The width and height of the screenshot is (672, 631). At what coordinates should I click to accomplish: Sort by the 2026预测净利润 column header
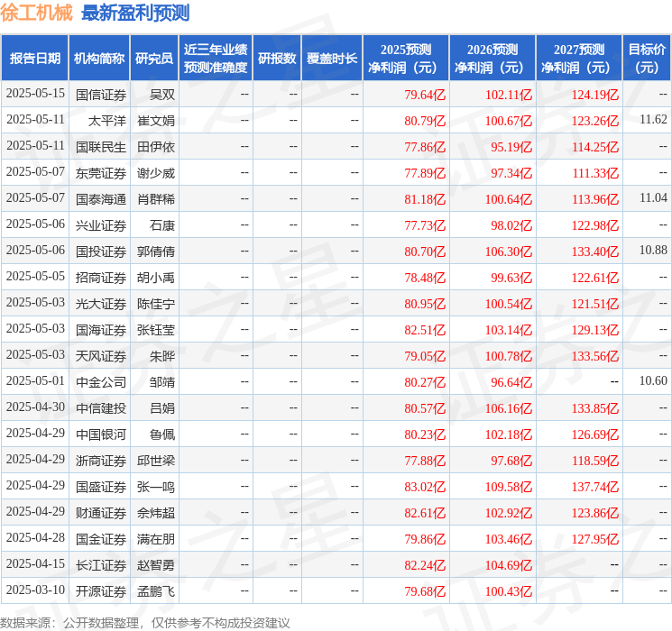click(x=492, y=58)
